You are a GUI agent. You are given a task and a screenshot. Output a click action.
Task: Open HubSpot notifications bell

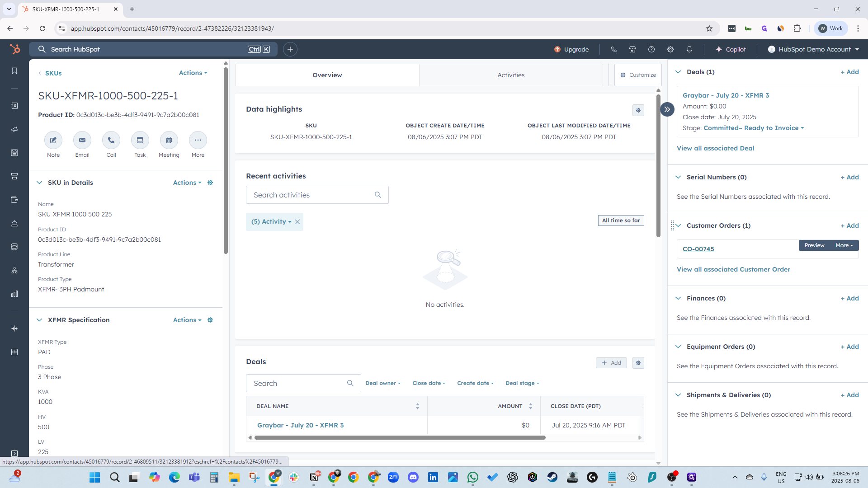pos(689,49)
